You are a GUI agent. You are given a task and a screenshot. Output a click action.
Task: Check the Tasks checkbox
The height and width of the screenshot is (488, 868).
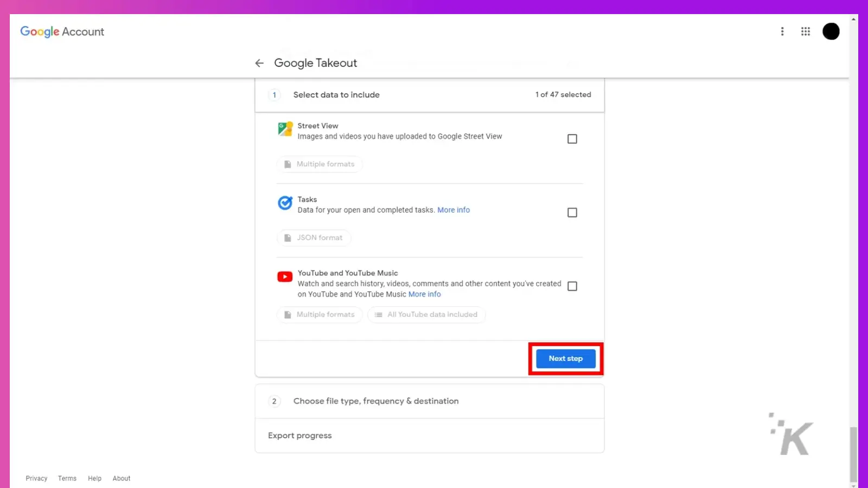pos(572,213)
